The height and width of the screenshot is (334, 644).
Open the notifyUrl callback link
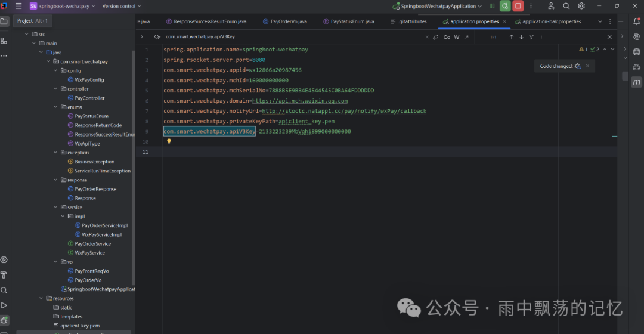pos(344,111)
